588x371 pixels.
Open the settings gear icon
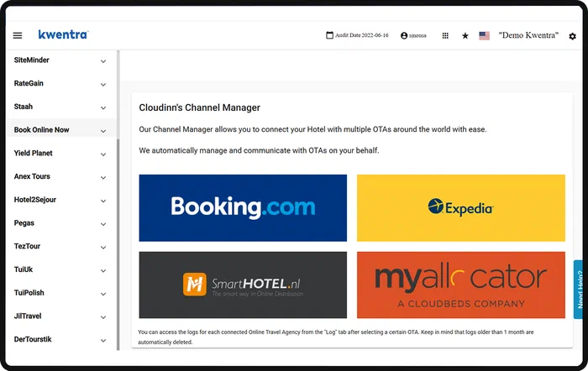pos(572,36)
